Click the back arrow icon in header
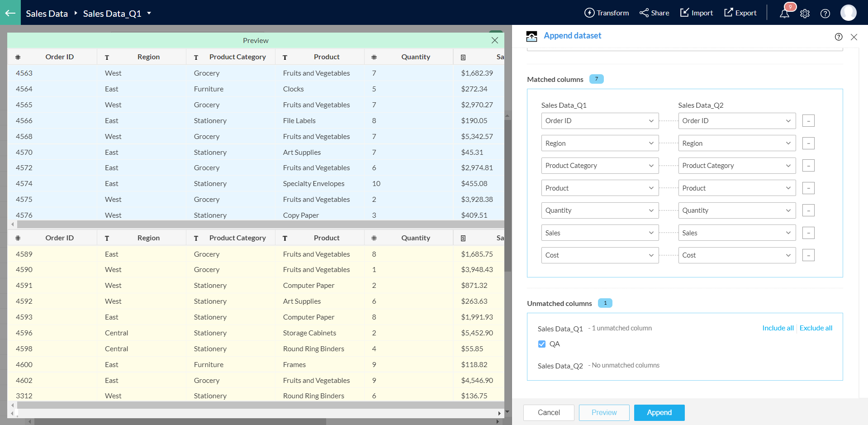The width and height of the screenshot is (868, 425). (x=10, y=13)
